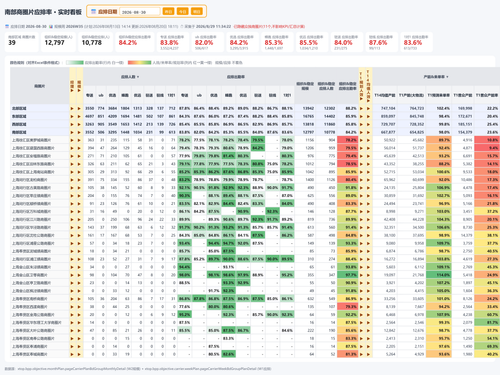Expand the second yellow header column beside 商圈片
This screenshot has height=375, width=500.
(79, 86)
